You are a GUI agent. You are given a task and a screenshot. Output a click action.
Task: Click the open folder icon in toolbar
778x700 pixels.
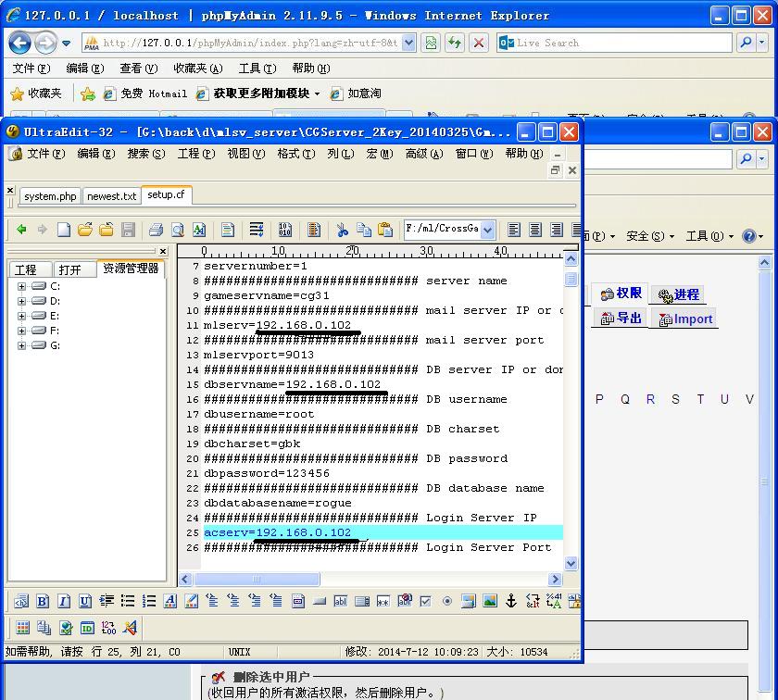pos(85,230)
